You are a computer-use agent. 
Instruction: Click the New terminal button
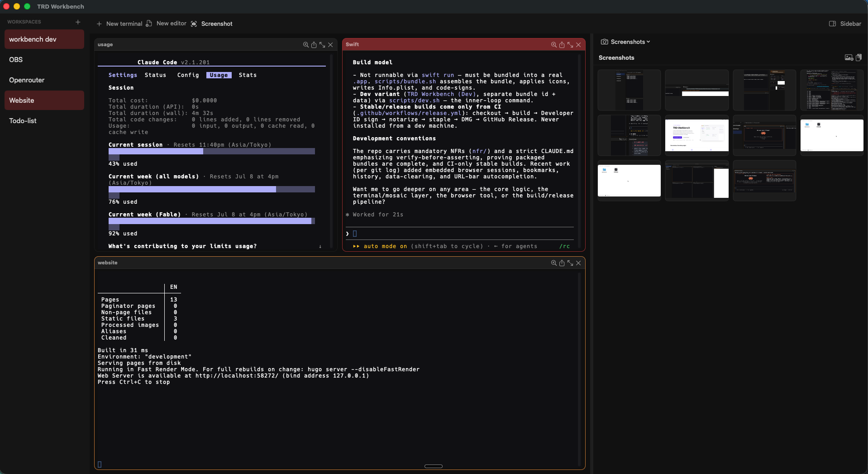(119, 24)
